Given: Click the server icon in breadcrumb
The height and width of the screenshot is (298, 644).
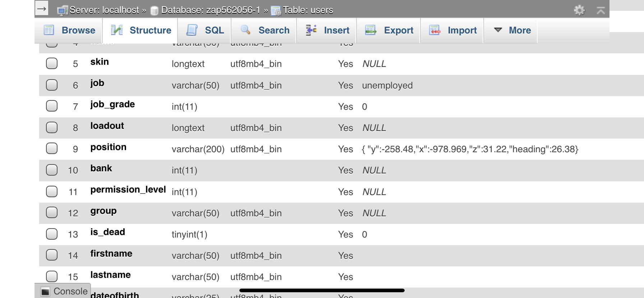Looking at the screenshot, I should pyautogui.click(x=63, y=10).
